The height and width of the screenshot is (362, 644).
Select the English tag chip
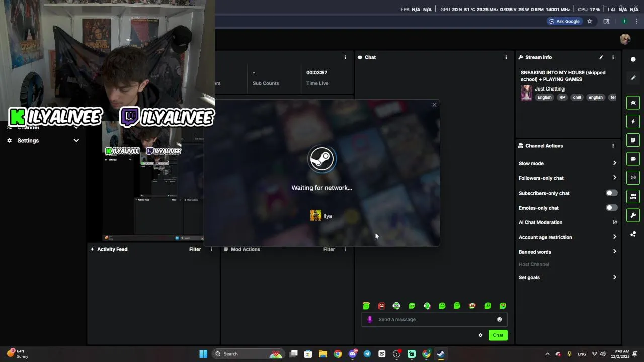point(544,97)
